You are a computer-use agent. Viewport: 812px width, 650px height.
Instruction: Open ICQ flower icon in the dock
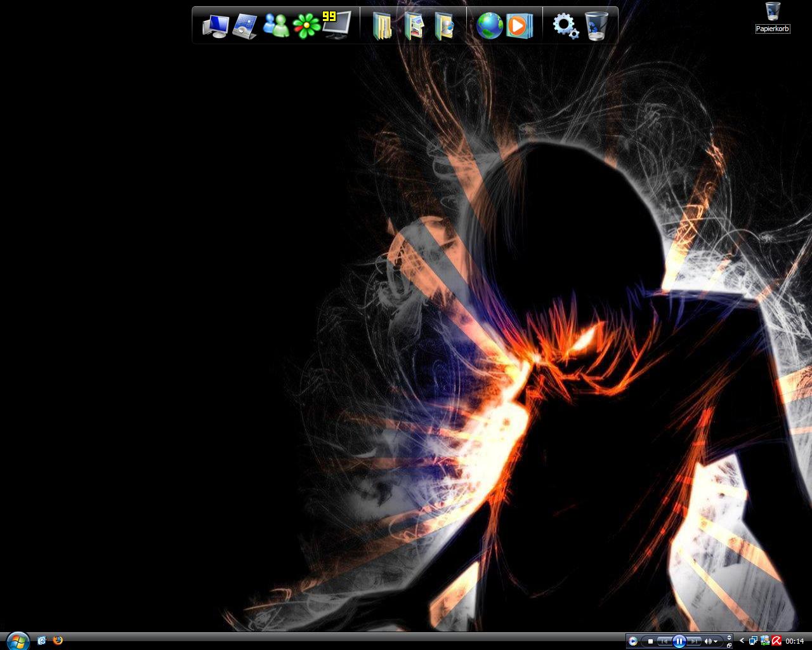(306, 27)
